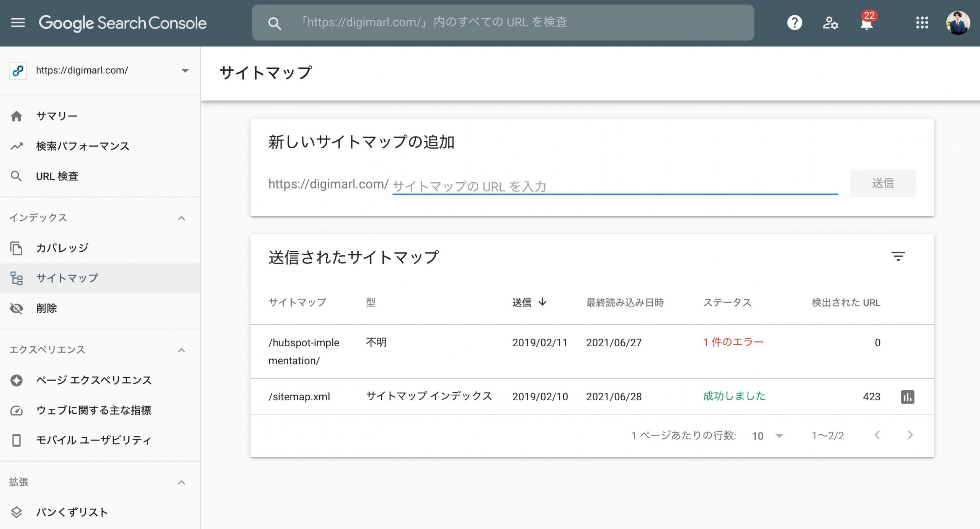Click the gauge icon for ウェブに関する主な指標

[16, 411]
